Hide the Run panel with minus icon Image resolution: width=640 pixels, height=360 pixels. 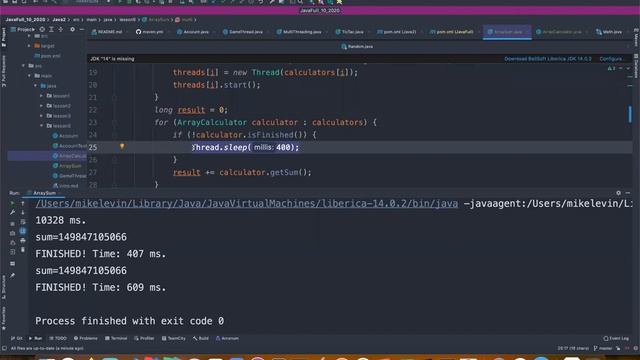coord(628,193)
